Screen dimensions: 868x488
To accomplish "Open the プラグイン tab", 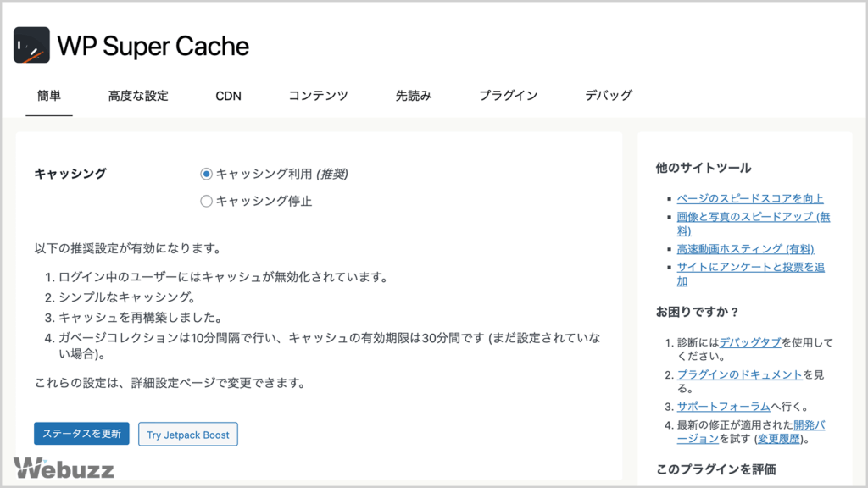I will pos(509,96).
